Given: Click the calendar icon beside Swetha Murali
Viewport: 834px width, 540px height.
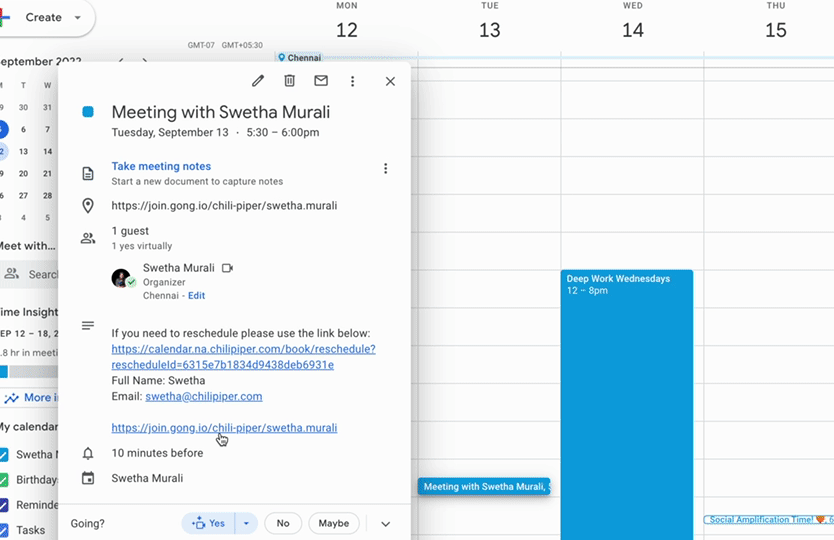Looking at the screenshot, I should point(88,478).
